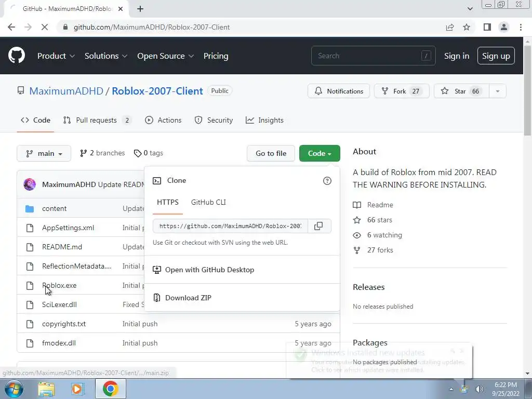Image resolution: width=532 pixels, height=399 pixels.
Task: Close the GitHub browser tab
Action: [x=121, y=9]
